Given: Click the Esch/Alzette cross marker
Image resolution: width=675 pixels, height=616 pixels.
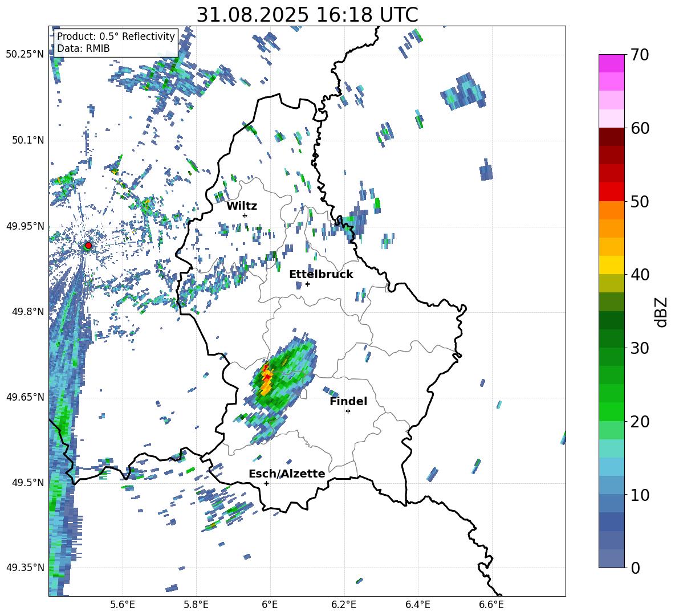Looking at the screenshot, I should pos(266,483).
